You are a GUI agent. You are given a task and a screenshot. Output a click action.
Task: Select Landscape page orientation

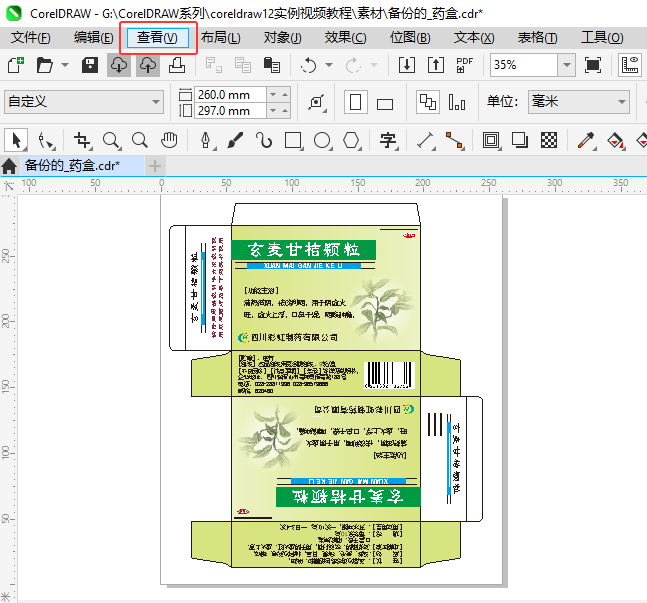click(x=385, y=104)
